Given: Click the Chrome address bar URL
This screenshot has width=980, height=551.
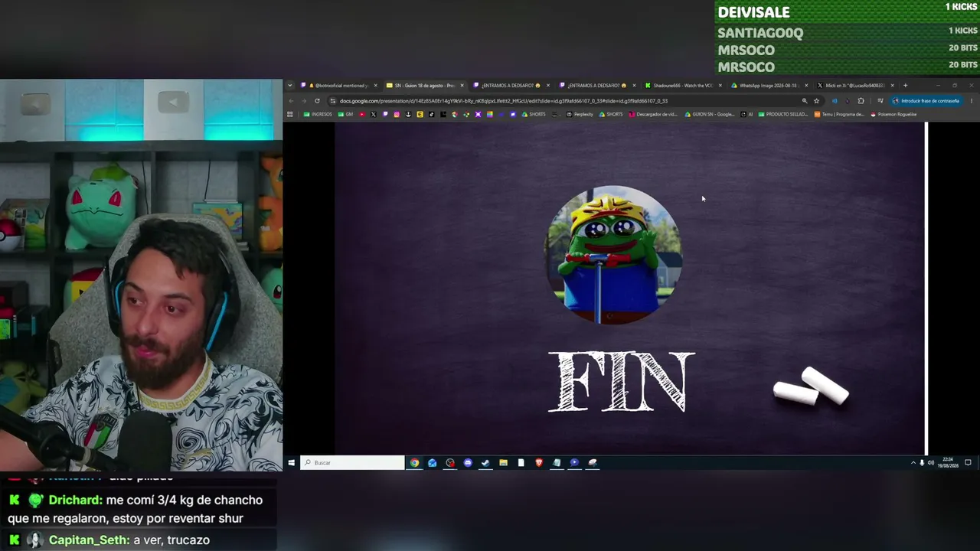Looking at the screenshot, I should coord(504,101).
